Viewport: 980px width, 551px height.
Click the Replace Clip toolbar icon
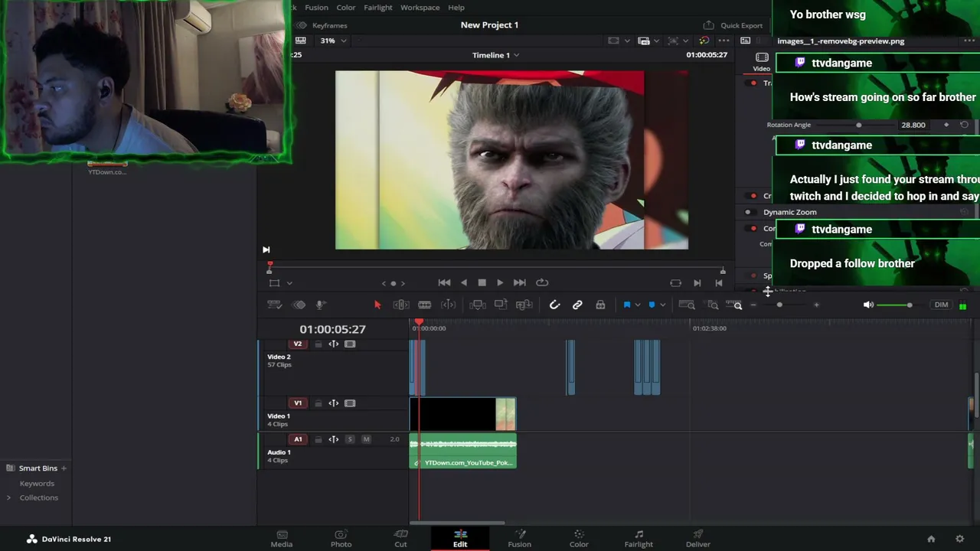coord(524,305)
